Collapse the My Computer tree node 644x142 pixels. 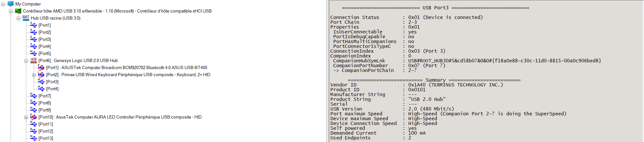(x=3, y=4)
